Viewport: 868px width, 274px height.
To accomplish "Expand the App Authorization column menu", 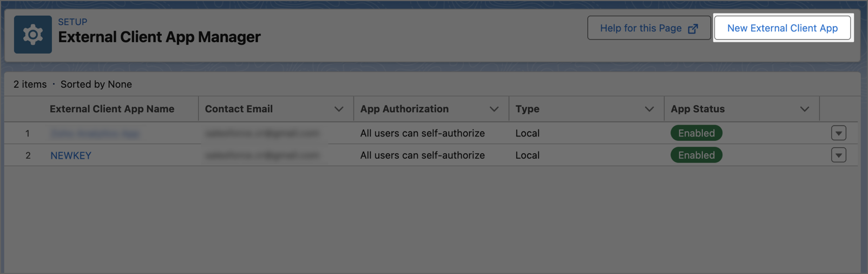I will [494, 109].
